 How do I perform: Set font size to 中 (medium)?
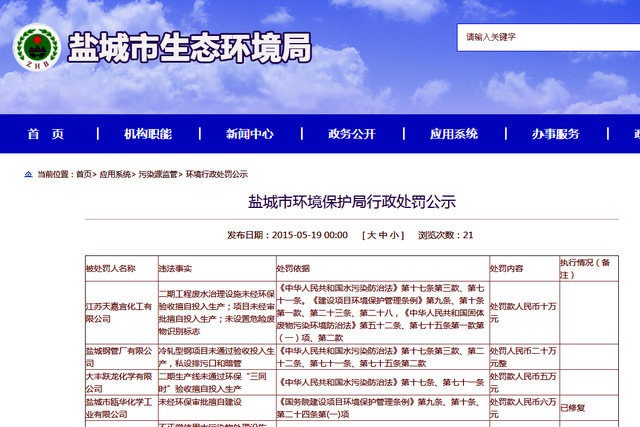(x=384, y=235)
